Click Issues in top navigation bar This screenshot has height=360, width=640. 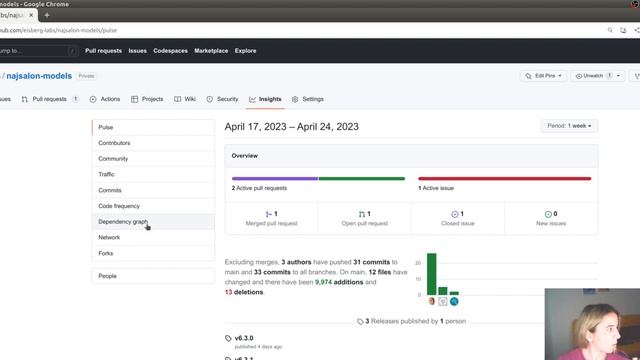click(138, 51)
